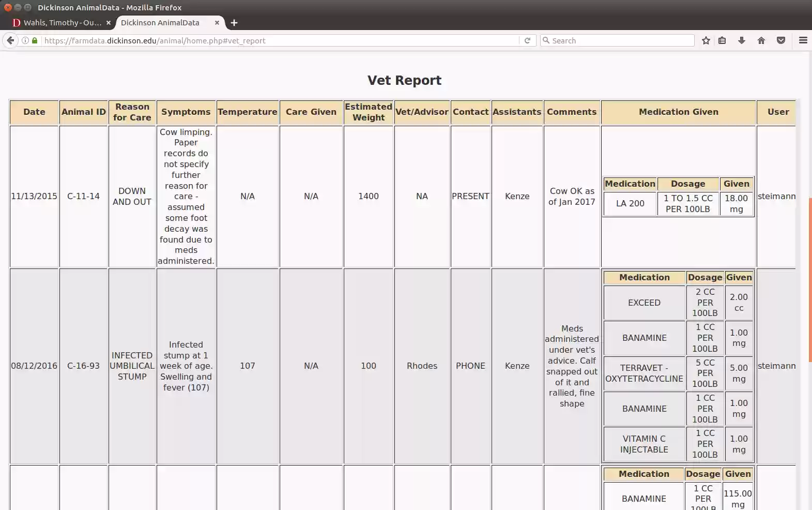The width and height of the screenshot is (812, 510).
Task: Click the temperature 107 cell
Action: (x=248, y=366)
